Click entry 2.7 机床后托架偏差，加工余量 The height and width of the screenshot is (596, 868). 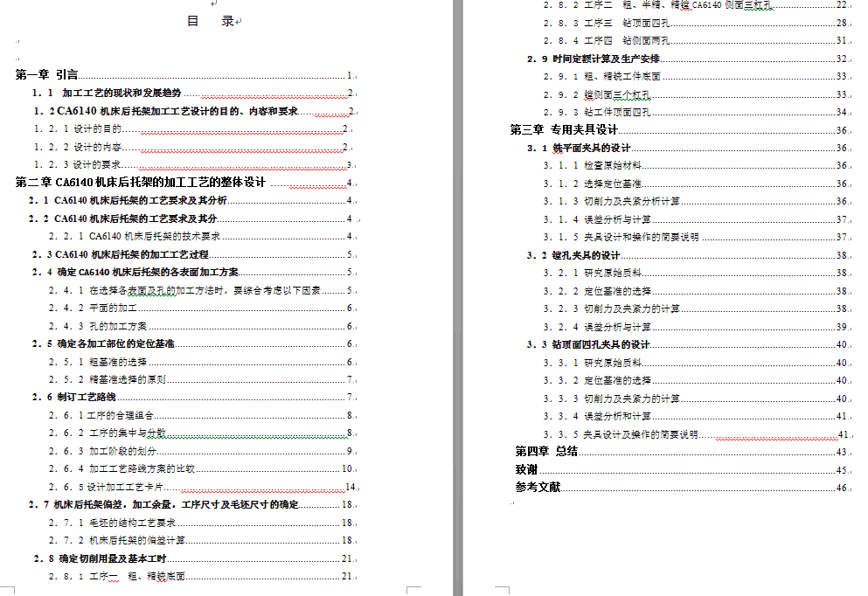pos(192,505)
